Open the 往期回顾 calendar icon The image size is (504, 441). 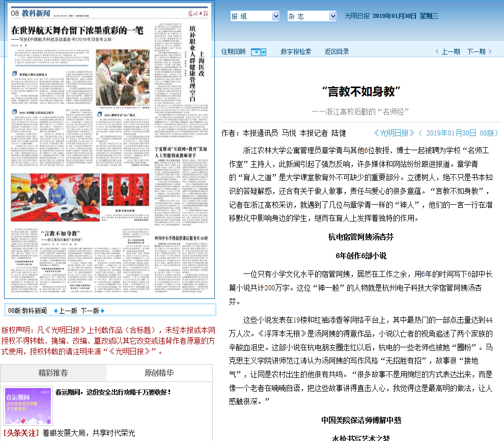256,52
